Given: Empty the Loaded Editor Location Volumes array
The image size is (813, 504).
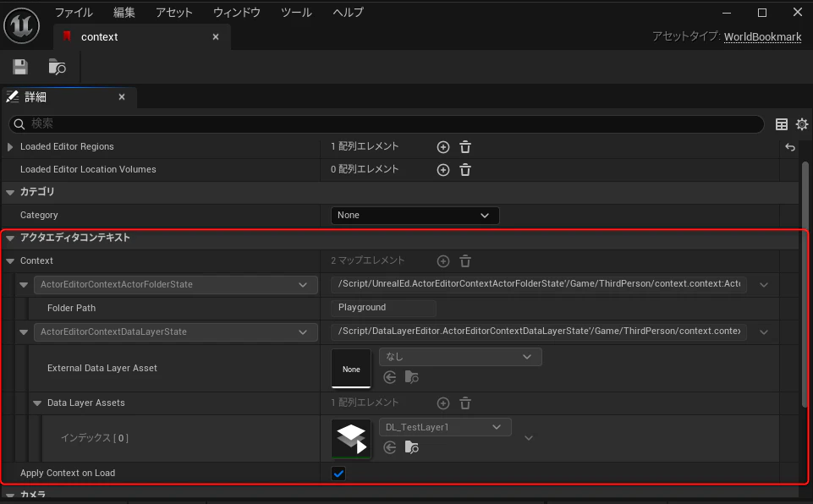Looking at the screenshot, I should pyautogui.click(x=465, y=170).
